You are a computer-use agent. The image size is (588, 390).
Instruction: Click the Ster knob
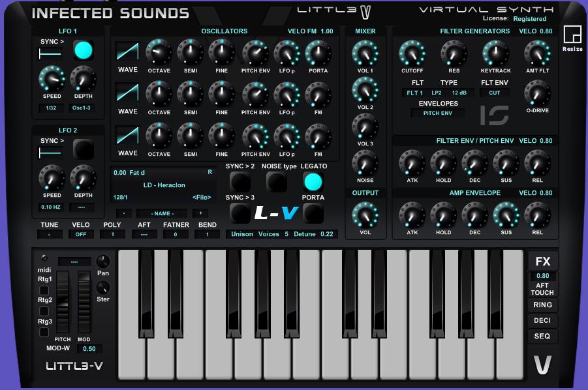coord(103,288)
